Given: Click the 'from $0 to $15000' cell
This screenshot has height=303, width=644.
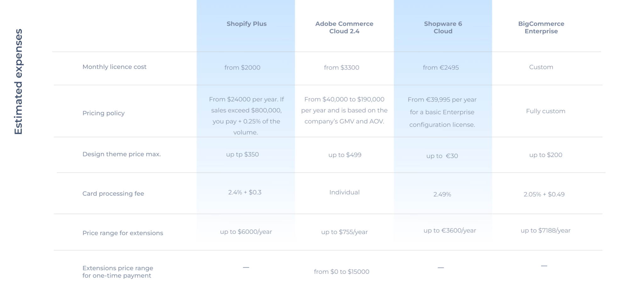Looking at the screenshot, I should pos(341,272).
